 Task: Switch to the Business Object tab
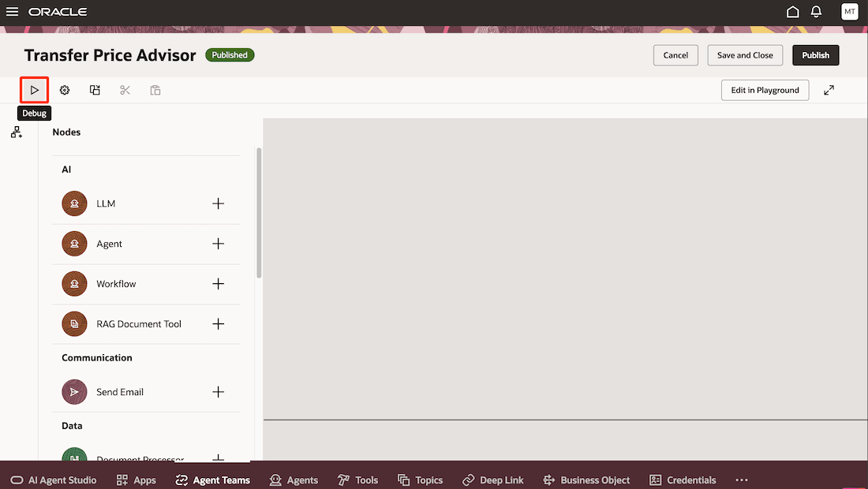(587, 480)
